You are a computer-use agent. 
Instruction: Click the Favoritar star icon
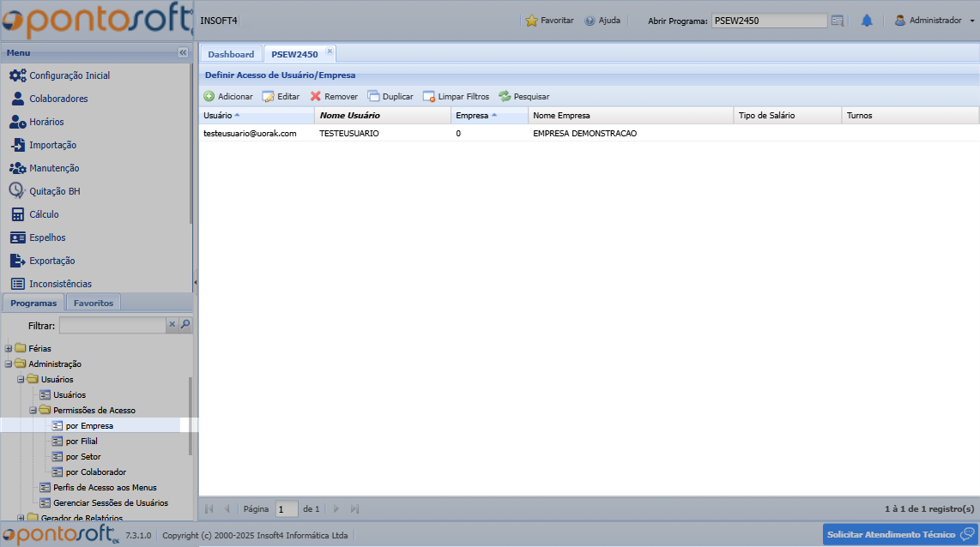point(531,21)
